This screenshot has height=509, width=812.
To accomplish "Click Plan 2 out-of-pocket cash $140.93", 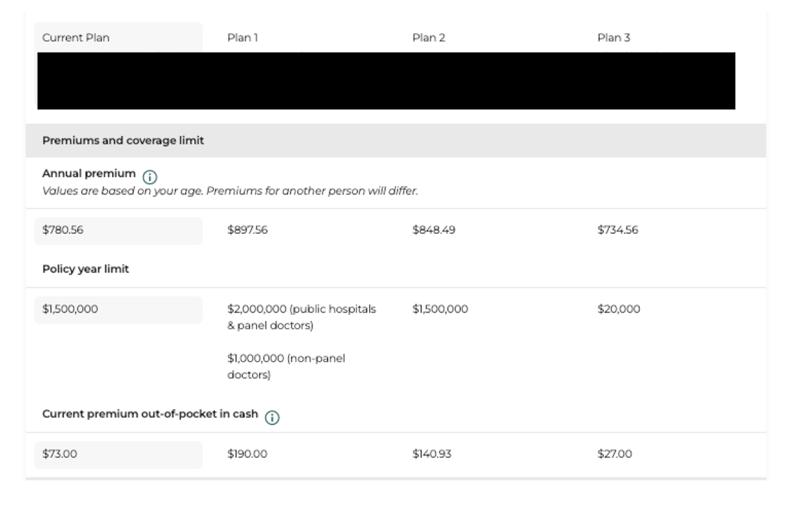I will coord(432,454).
